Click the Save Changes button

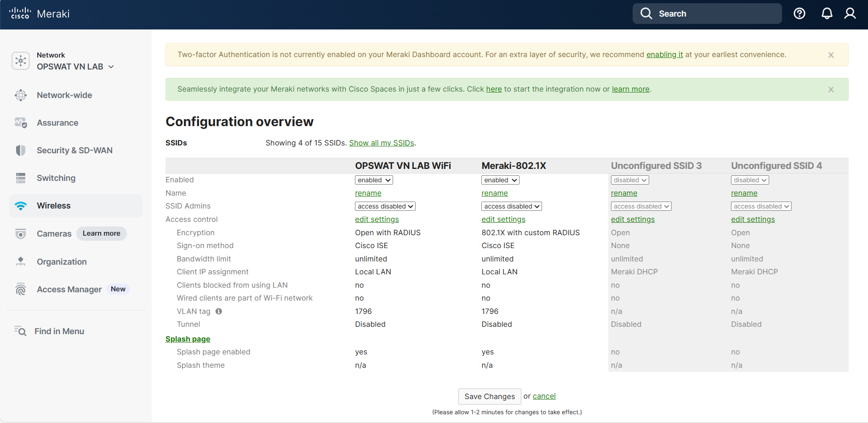pyautogui.click(x=490, y=396)
